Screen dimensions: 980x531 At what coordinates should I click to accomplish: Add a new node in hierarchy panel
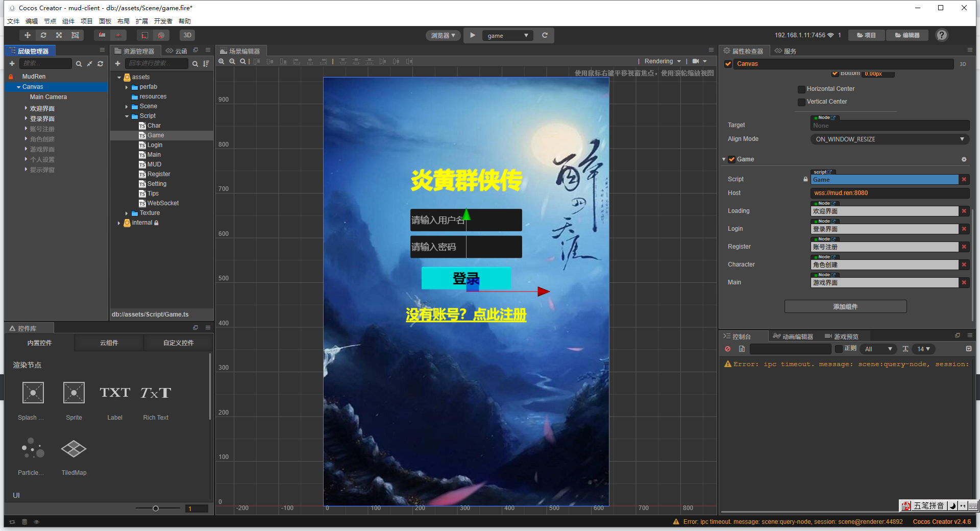pyautogui.click(x=12, y=63)
